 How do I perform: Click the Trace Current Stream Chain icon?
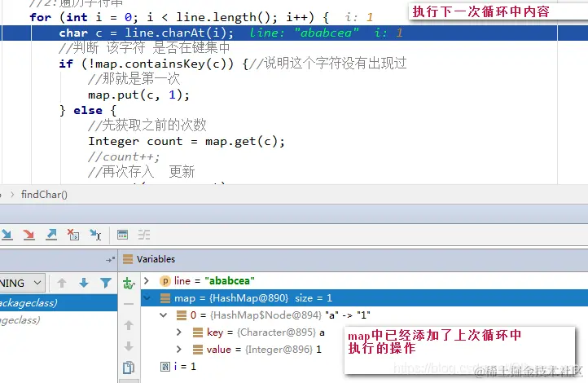pyautogui.click(x=144, y=235)
